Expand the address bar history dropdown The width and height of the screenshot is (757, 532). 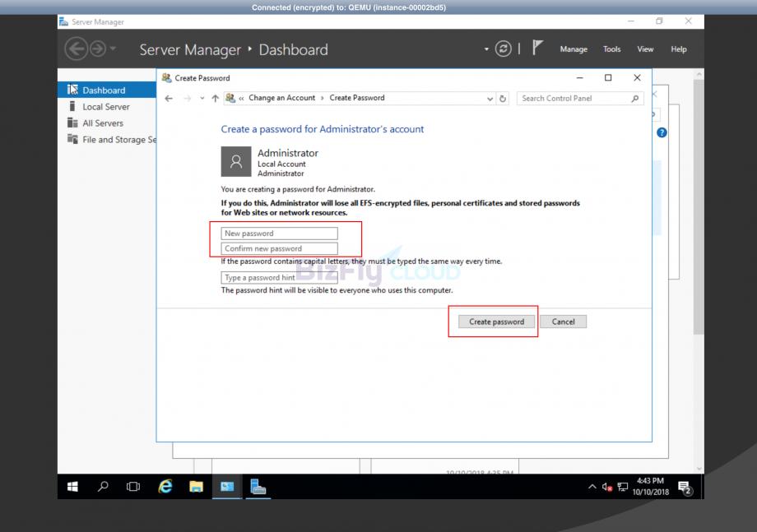(490, 99)
